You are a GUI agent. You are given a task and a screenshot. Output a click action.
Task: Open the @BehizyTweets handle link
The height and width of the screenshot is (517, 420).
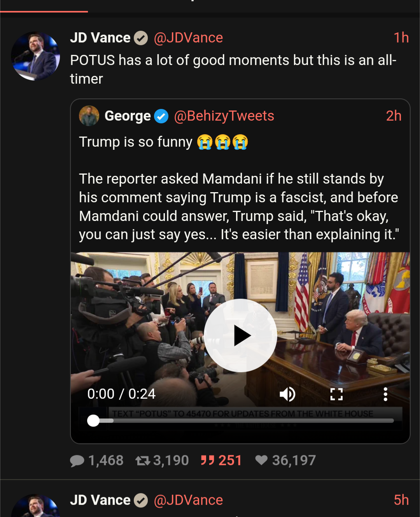[x=224, y=116]
